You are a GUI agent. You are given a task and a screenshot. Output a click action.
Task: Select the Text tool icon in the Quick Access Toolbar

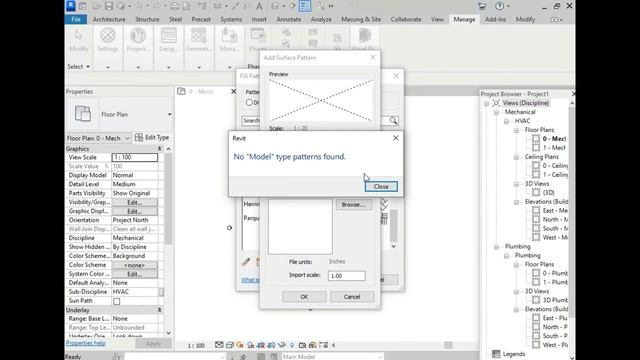(x=259, y=6)
